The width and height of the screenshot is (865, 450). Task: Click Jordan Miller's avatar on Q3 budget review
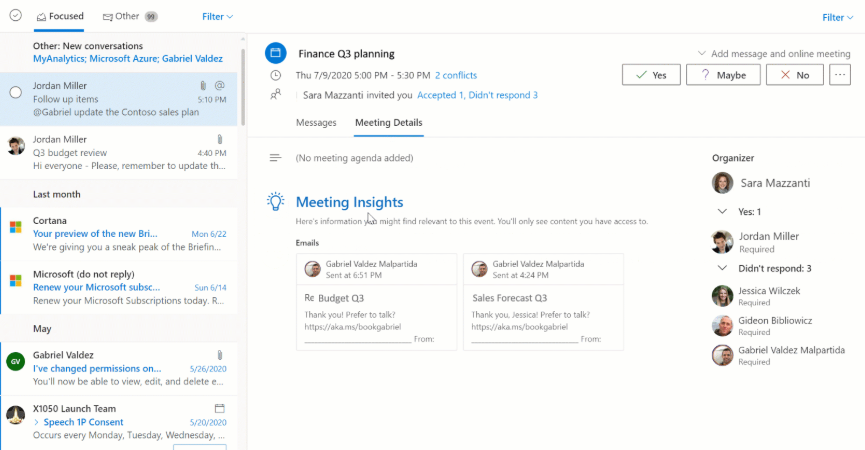15,146
